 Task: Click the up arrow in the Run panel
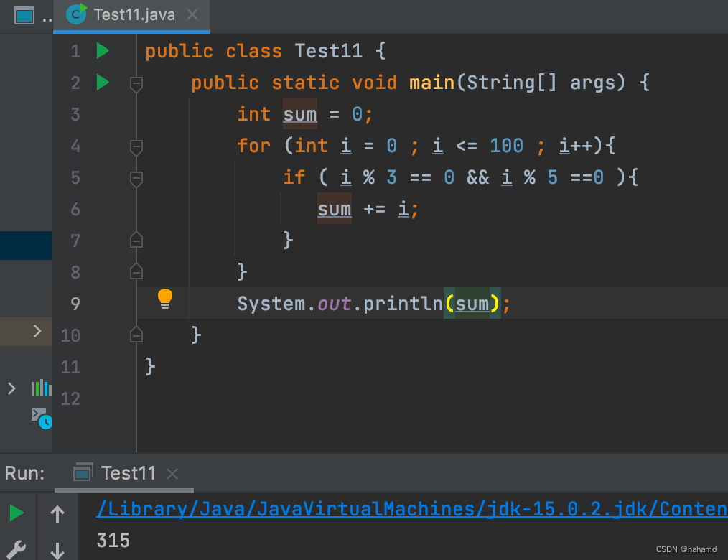[x=57, y=513]
